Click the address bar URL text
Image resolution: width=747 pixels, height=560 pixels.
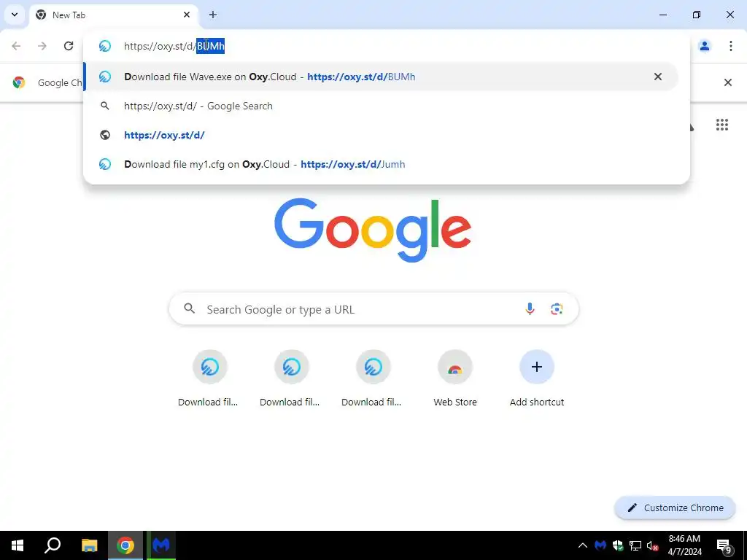click(x=174, y=46)
